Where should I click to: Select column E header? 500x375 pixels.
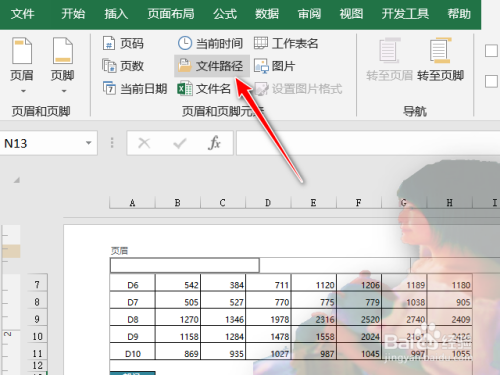click(x=313, y=203)
